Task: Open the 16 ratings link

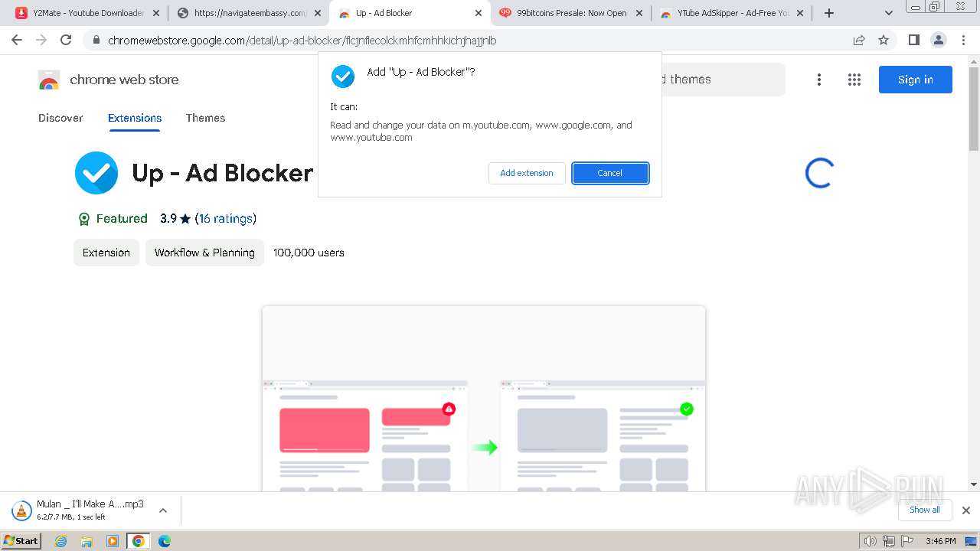Action: (x=225, y=219)
